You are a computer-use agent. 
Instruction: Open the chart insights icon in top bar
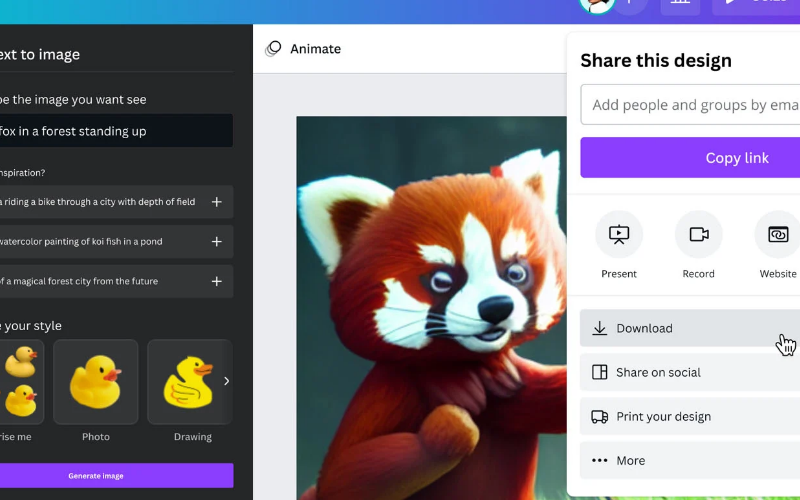[680, 4]
